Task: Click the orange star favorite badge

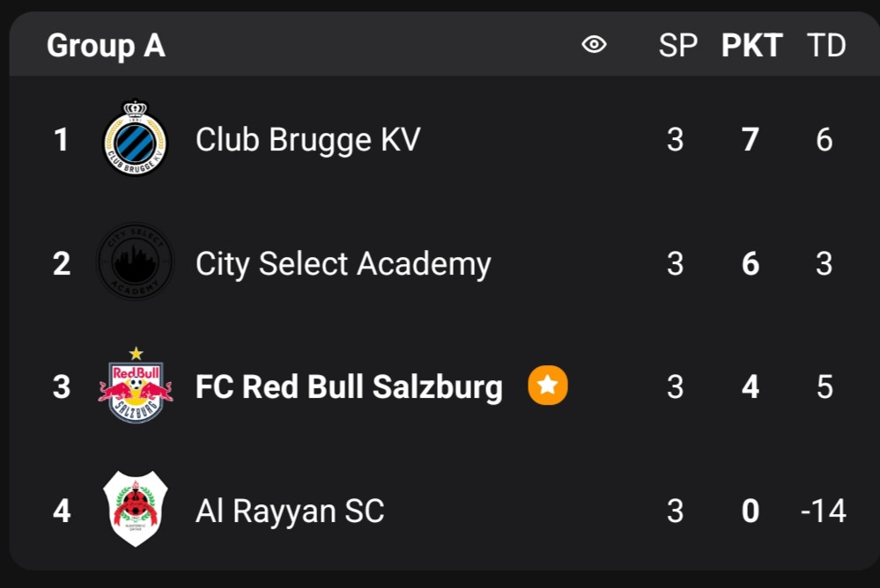Action: [x=548, y=386]
